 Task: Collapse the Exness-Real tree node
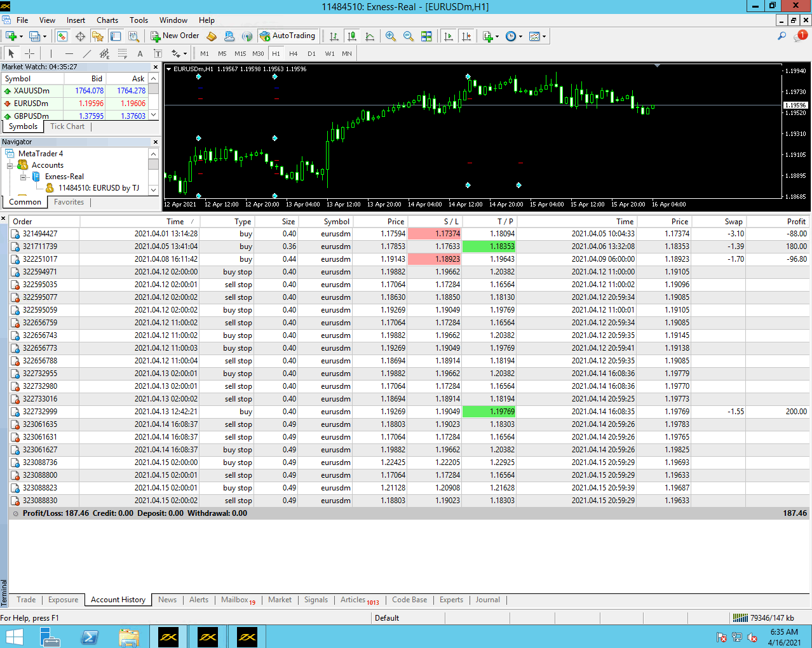pos(24,177)
